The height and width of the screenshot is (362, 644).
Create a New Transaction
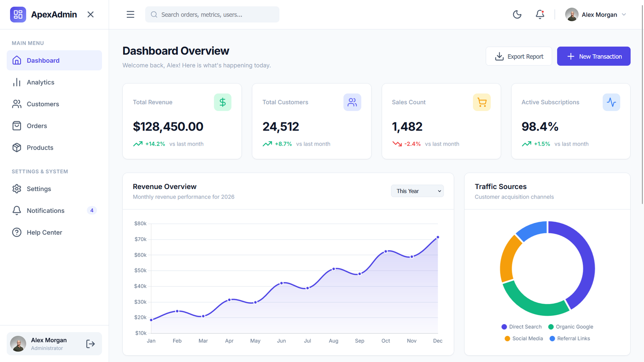[594, 56]
